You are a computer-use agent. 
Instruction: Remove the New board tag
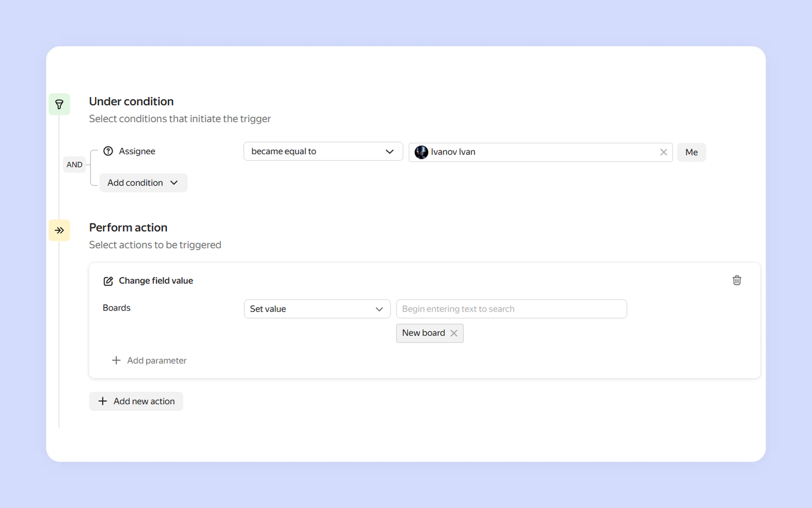click(x=454, y=333)
